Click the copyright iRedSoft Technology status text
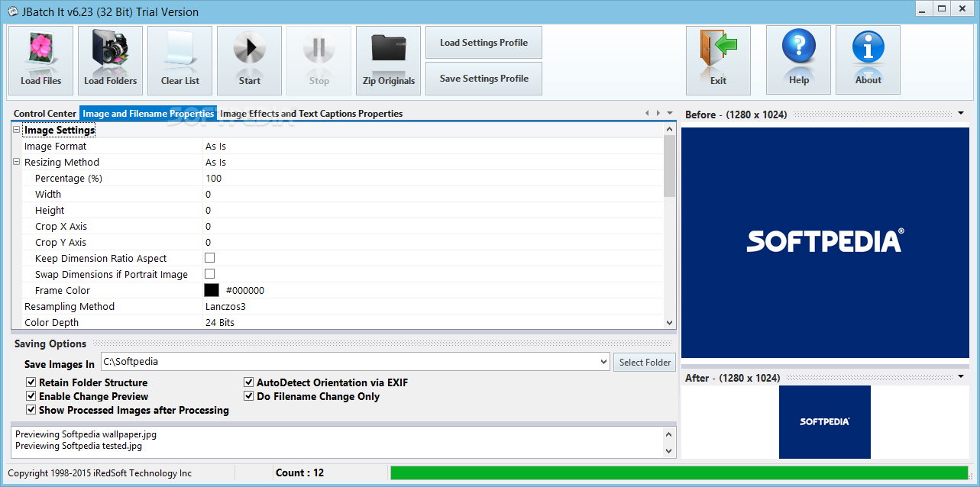980x487 pixels. pyautogui.click(x=100, y=473)
